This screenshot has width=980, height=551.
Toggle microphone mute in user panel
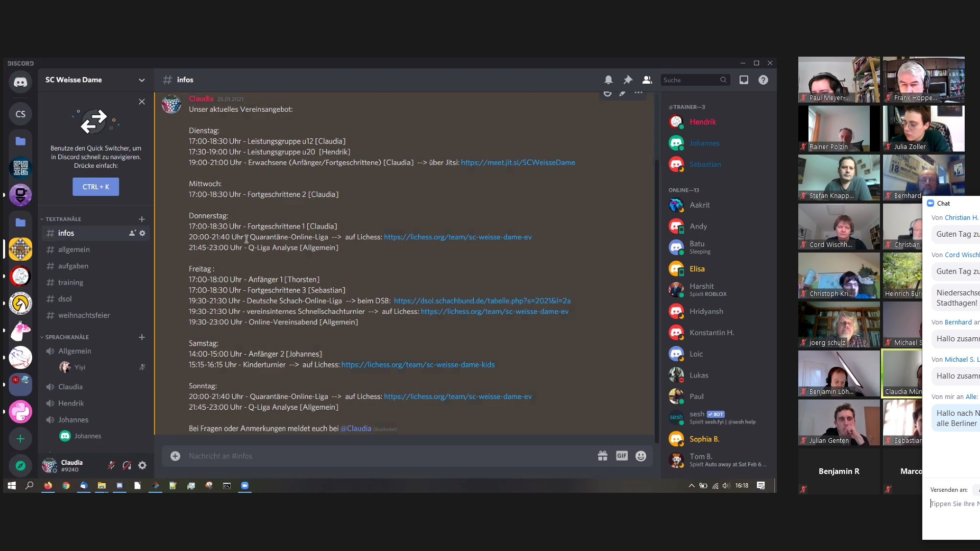click(x=111, y=465)
